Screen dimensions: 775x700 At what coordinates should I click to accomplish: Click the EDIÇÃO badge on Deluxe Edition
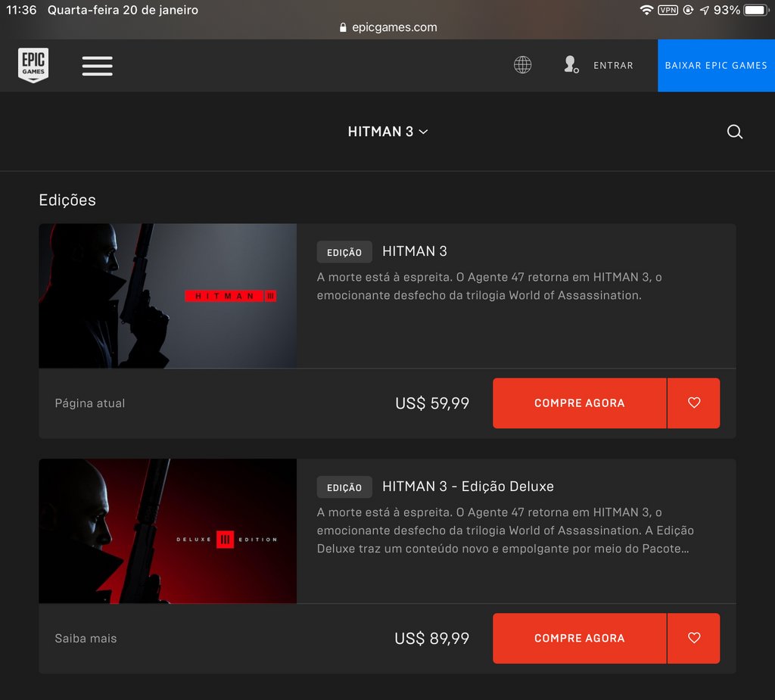344,487
